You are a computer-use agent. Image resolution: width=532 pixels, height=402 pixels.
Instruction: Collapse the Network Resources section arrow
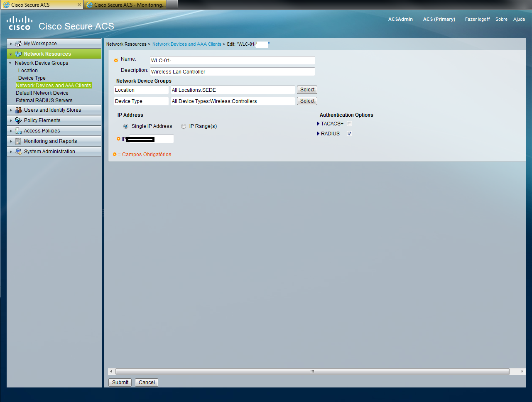coord(11,54)
